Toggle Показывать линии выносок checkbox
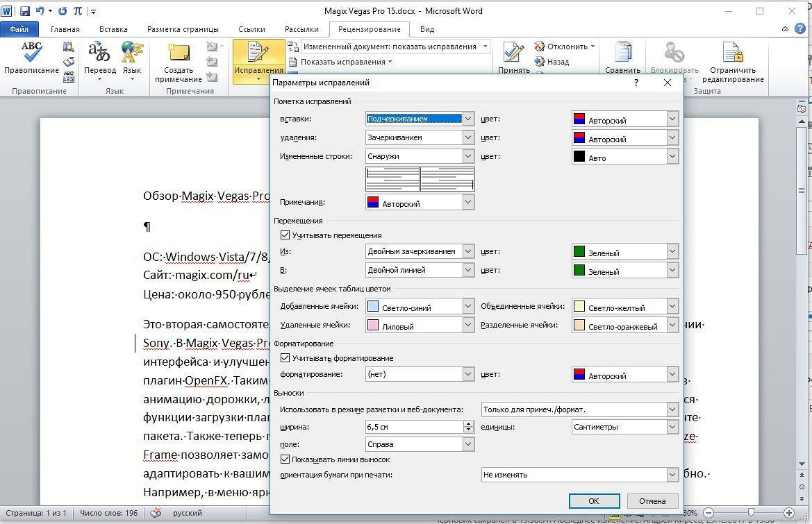This screenshot has height=524, width=812. coord(285,459)
